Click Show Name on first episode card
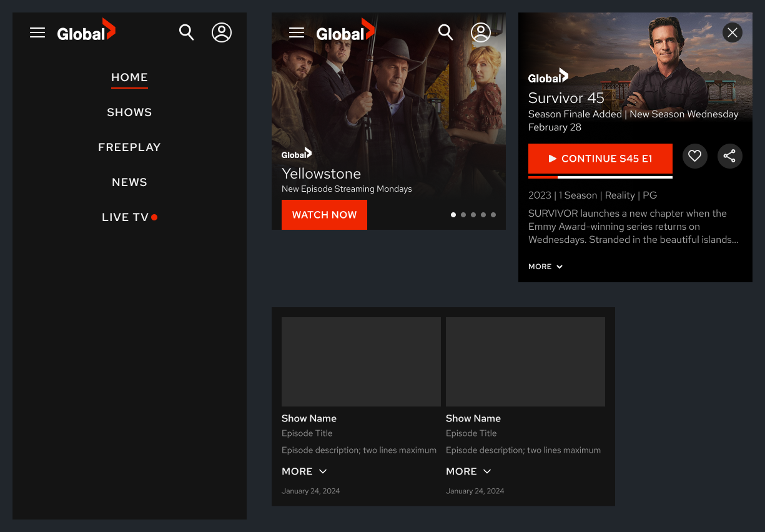Screen dimensions: 765x532 pyautogui.click(x=309, y=418)
